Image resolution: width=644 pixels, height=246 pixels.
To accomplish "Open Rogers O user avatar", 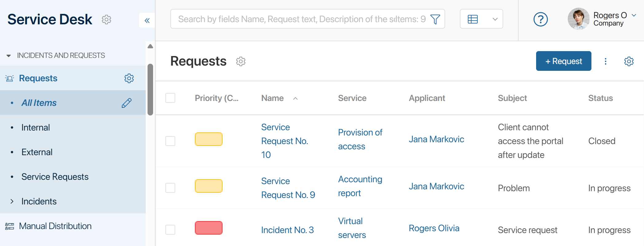I will (578, 19).
